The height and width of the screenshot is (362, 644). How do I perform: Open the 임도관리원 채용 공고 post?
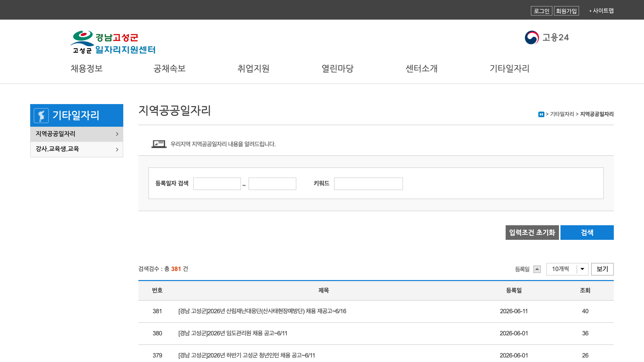click(233, 333)
